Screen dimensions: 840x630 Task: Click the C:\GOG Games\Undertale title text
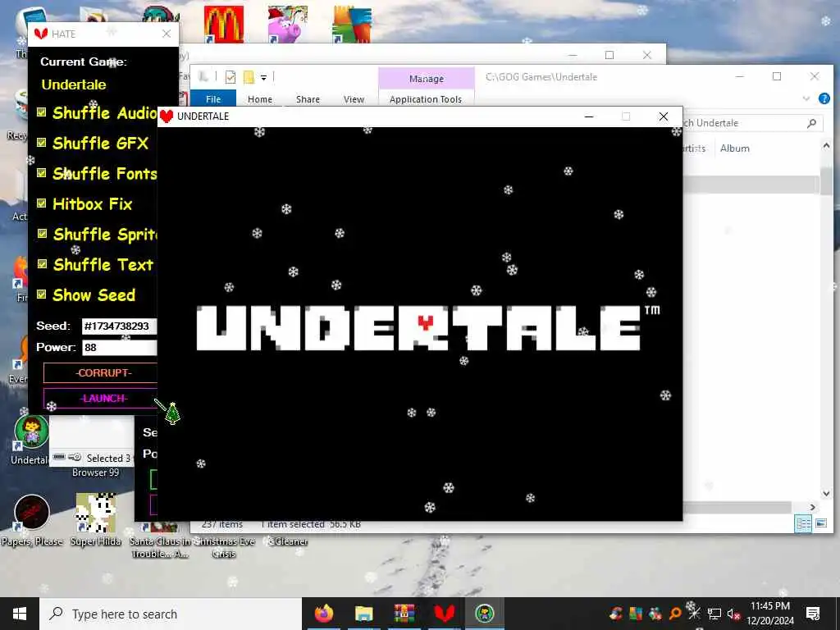pos(541,77)
